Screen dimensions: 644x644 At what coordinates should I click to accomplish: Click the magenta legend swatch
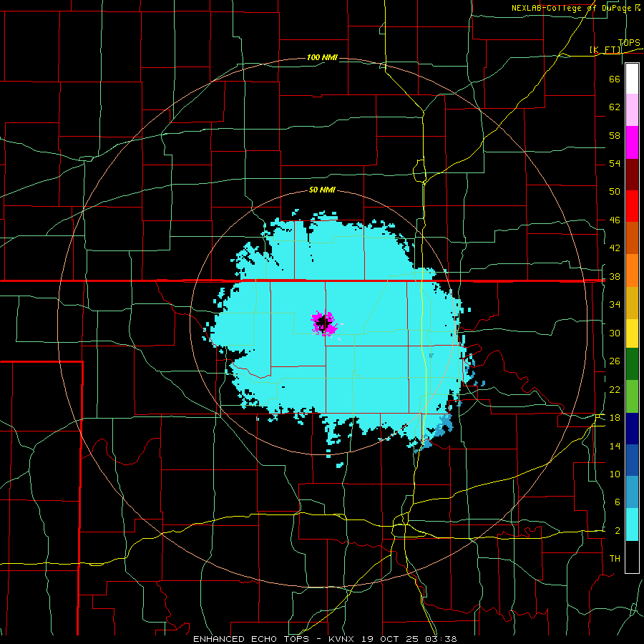coord(632,142)
